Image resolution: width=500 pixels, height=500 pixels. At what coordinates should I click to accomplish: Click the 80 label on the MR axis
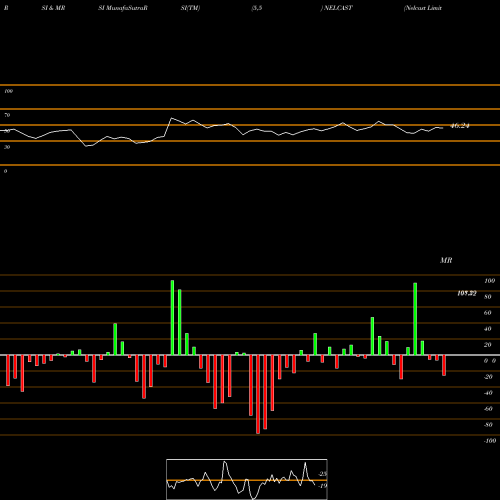coord(488,297)
